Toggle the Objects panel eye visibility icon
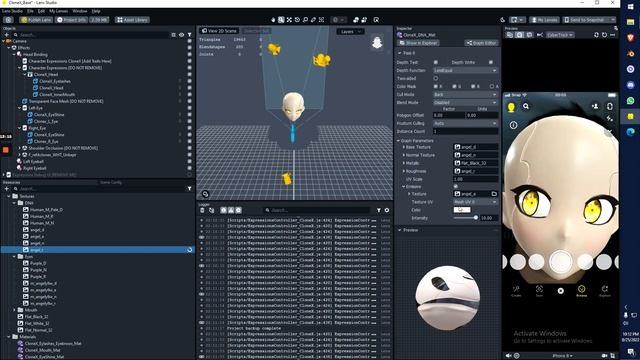 click(181, 35)
